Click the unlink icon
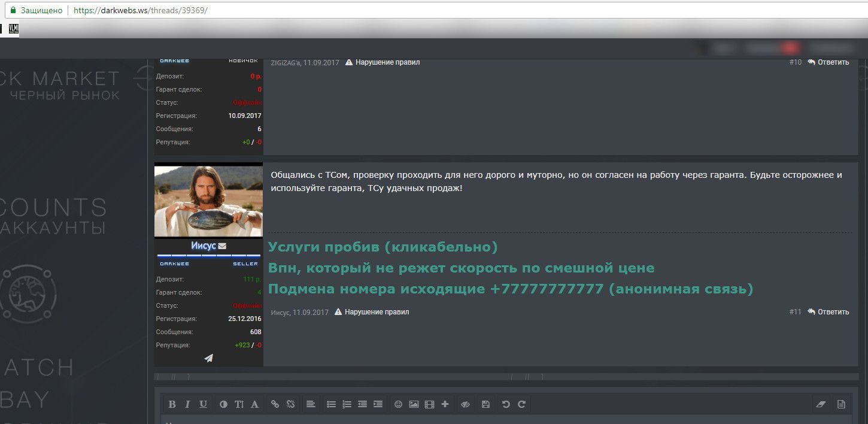Viewport: 868px width, 424px height. [291, 404]
